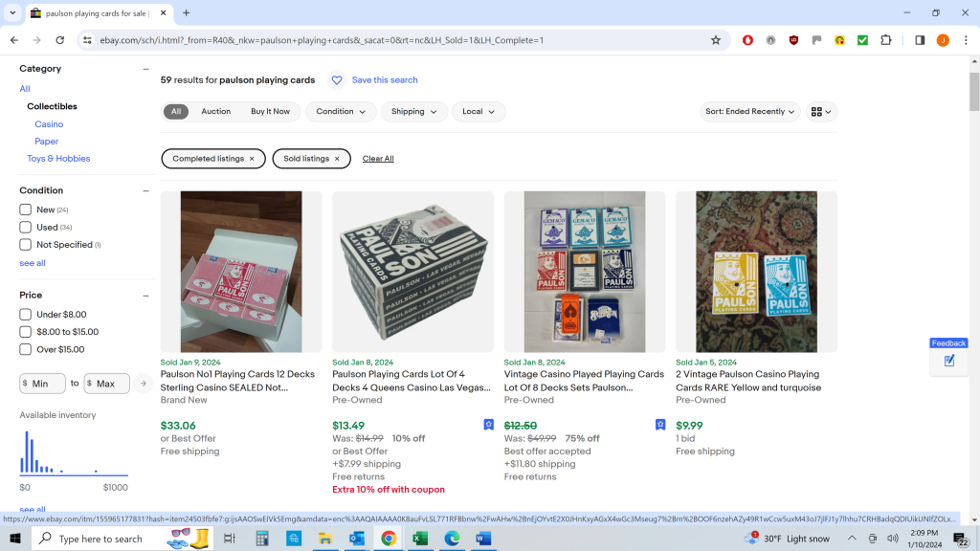Open Sort: Ended Recently dropdown
Screen dimensions: 980x551
(x=749, y=112)
